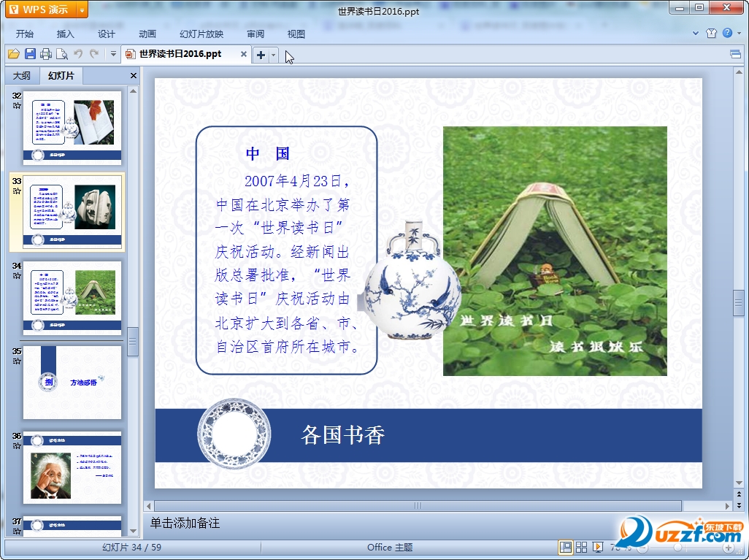Click the 中国 heading on the slide
The width and height of the screenshot is (749, 560).
pyautogui.click(x=268, y=153)
